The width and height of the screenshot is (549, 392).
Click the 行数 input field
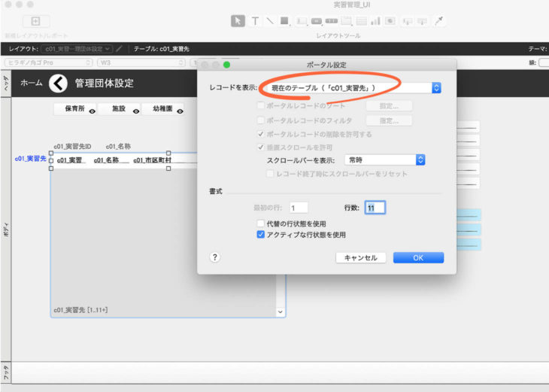tap(375, 208)
